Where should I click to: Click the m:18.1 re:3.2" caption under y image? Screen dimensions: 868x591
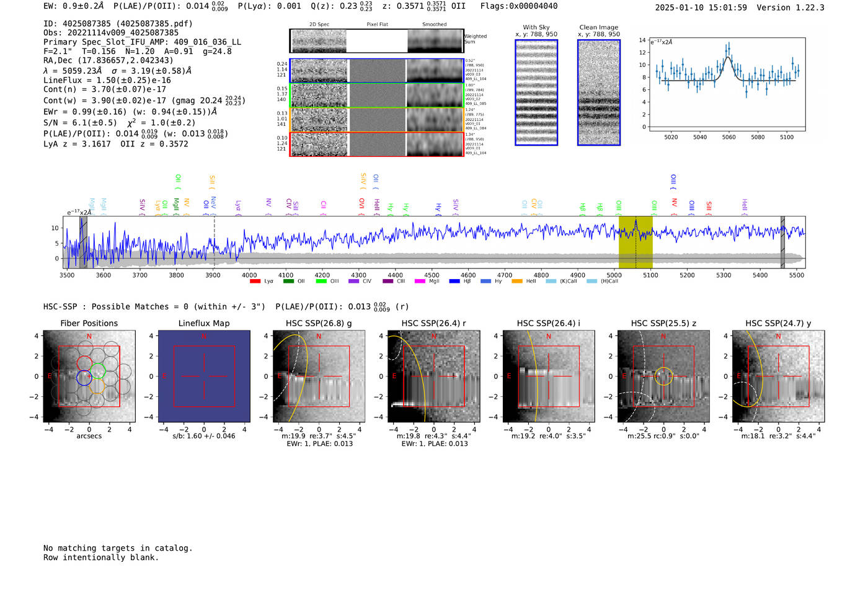coord(779,436)
